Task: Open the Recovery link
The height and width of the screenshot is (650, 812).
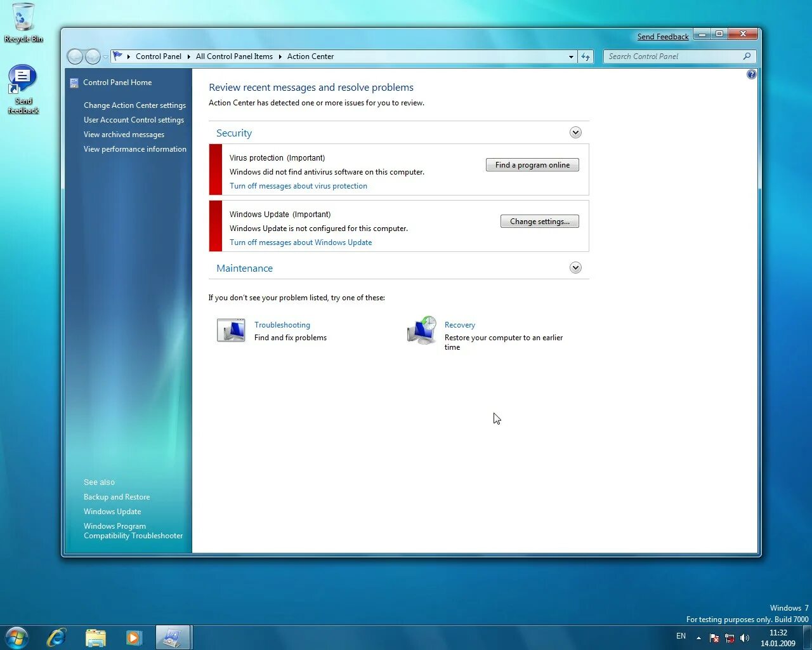Action: 460,325
